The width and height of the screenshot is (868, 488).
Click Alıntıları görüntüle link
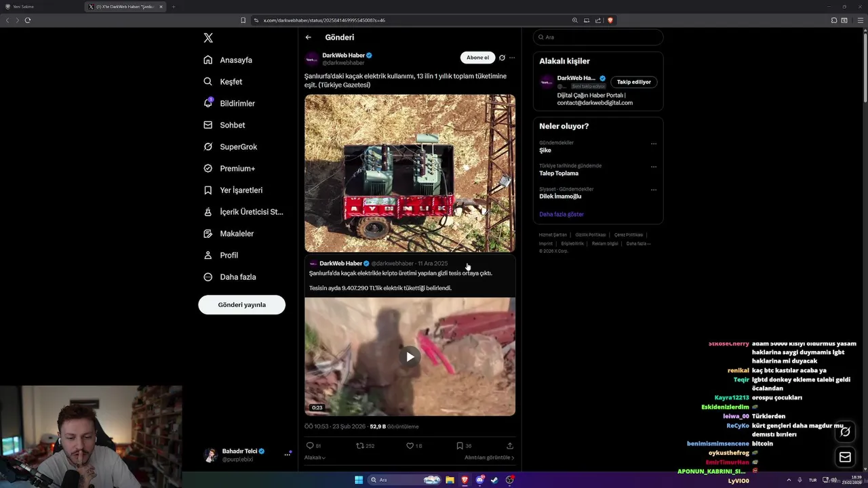[x=489, y=457]
